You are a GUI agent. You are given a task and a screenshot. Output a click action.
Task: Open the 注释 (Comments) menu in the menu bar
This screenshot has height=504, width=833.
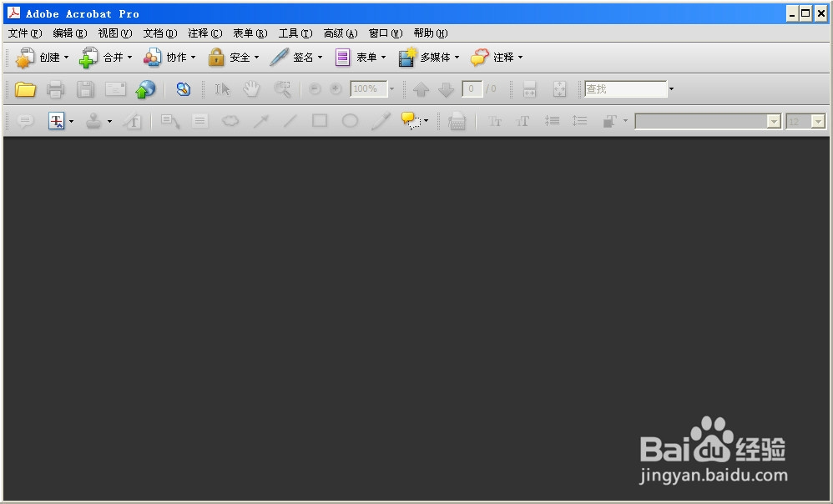[x=205, y=33]
